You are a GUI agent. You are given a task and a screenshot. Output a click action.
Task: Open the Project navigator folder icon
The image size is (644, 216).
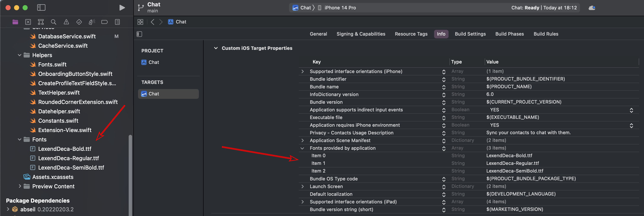15,22
